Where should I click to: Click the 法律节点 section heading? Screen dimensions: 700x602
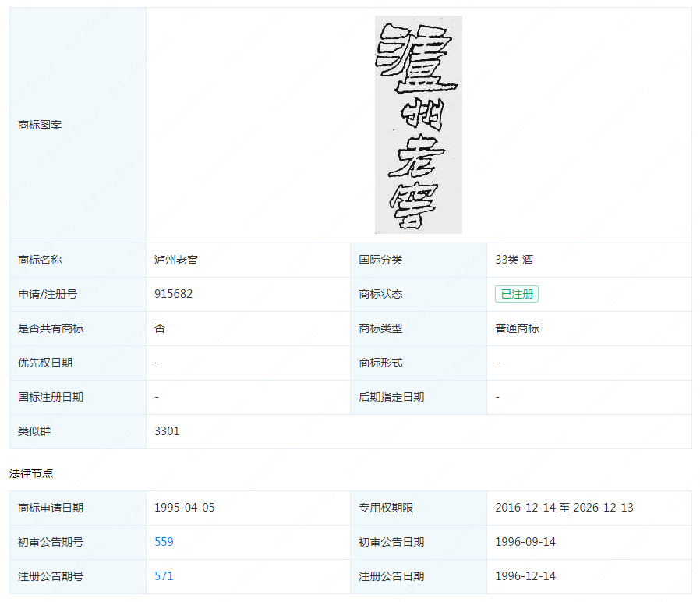pos(31,473)
